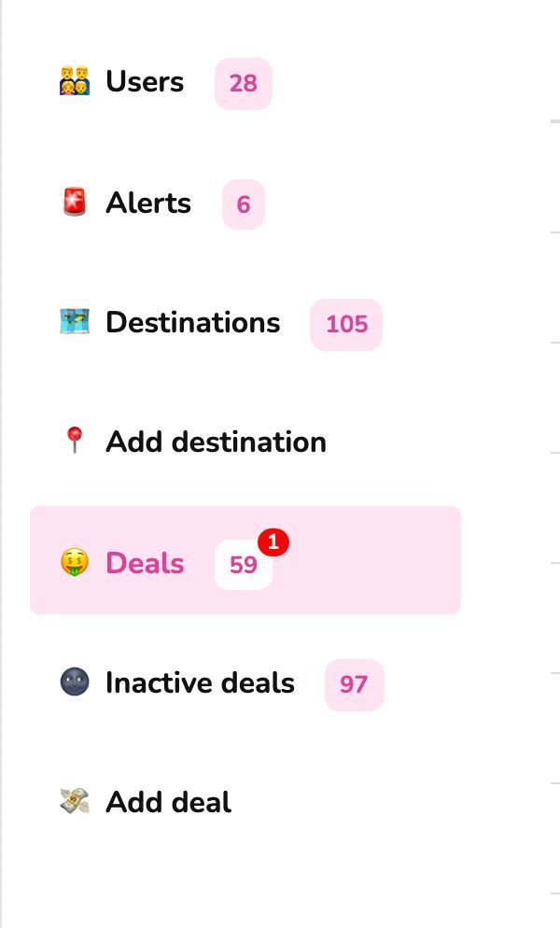
Task: Click the Deals count badge showing 59
Action: pos(243,566)
